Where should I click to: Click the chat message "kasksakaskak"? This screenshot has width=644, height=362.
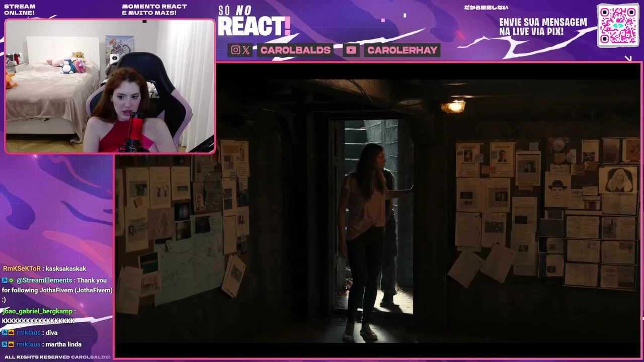(66, 269)
